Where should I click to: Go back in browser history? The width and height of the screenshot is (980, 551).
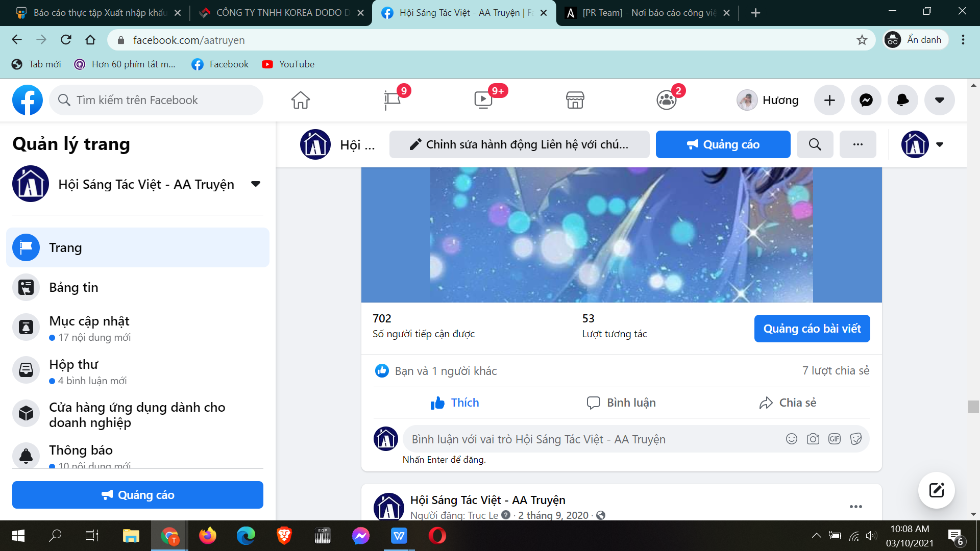17,40
